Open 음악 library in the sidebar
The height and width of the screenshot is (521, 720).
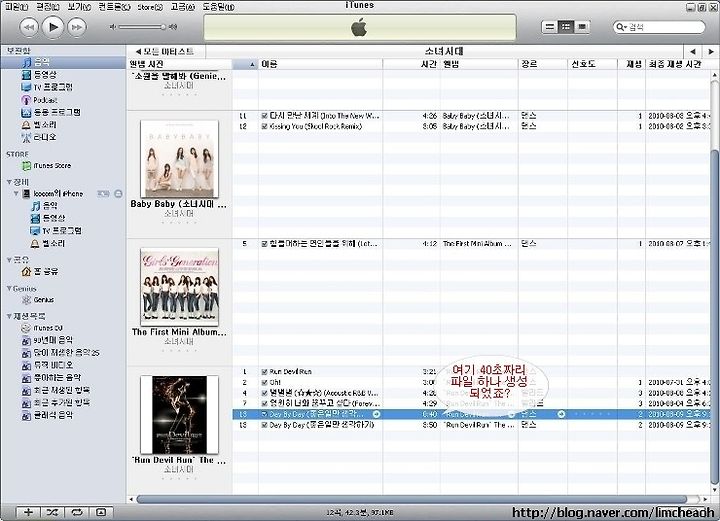[62, 62]
